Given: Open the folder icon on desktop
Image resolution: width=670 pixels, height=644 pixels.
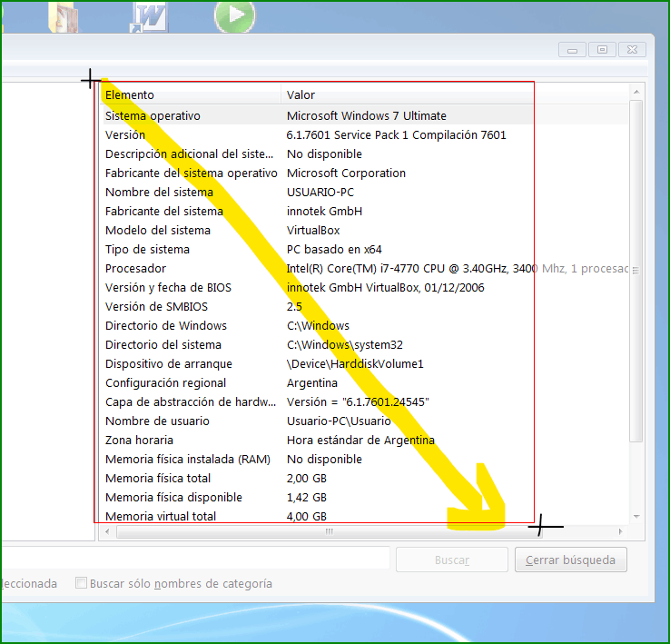Looking at the screenshot, I should tap(64, 17).
